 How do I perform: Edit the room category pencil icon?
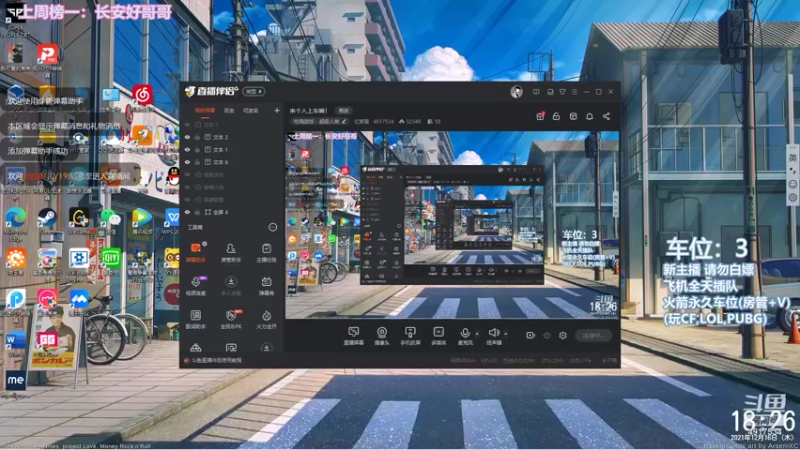[344, 121]
